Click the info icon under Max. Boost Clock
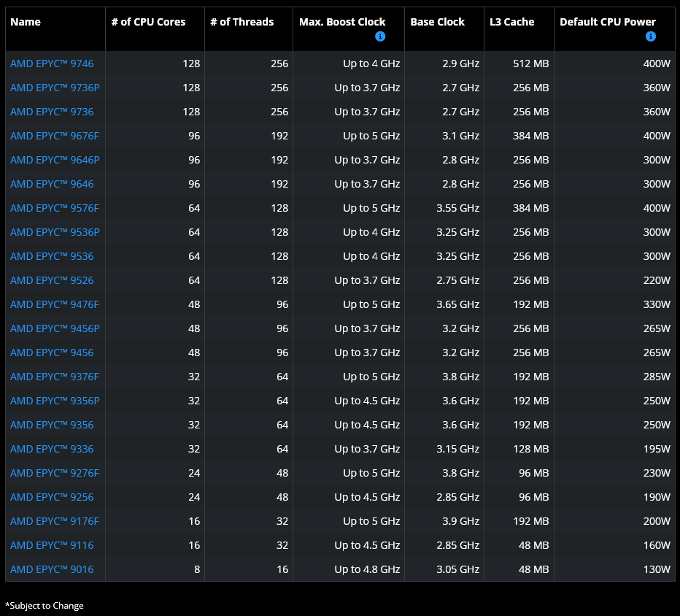Viewport: 680px width, 616px height. [x=380, y=36]
